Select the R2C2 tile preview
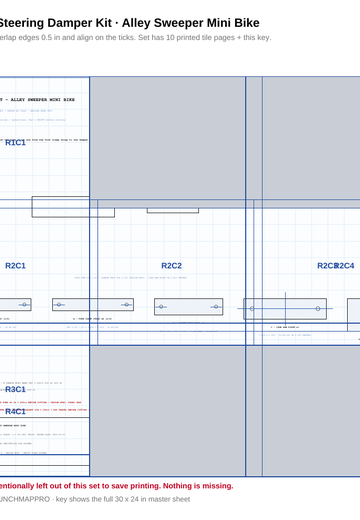 [172, 273]
